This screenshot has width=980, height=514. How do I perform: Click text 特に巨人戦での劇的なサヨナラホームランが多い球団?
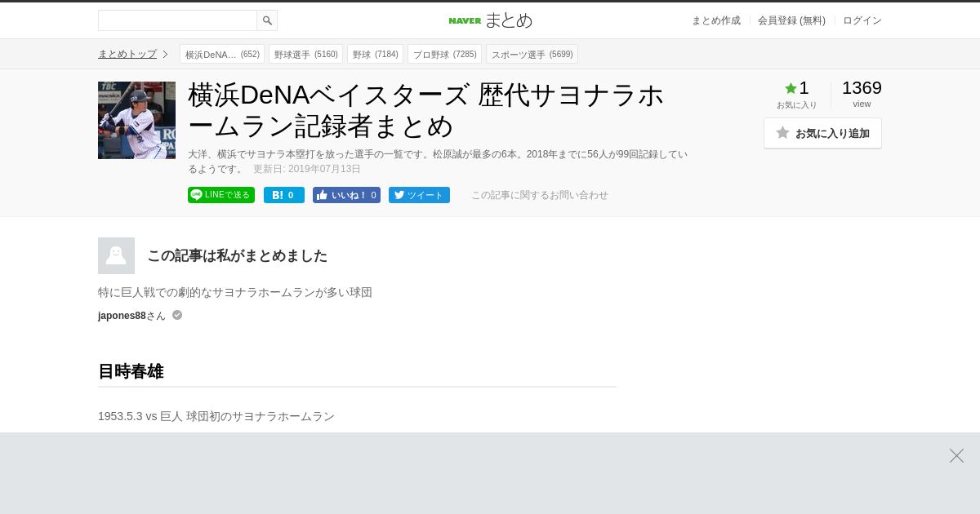[x=235, y=292]
